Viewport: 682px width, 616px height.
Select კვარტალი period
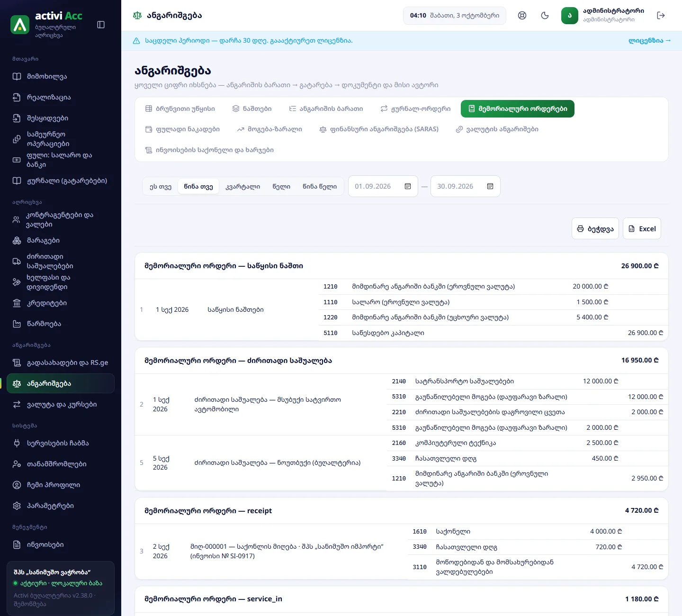click(242, 186)
